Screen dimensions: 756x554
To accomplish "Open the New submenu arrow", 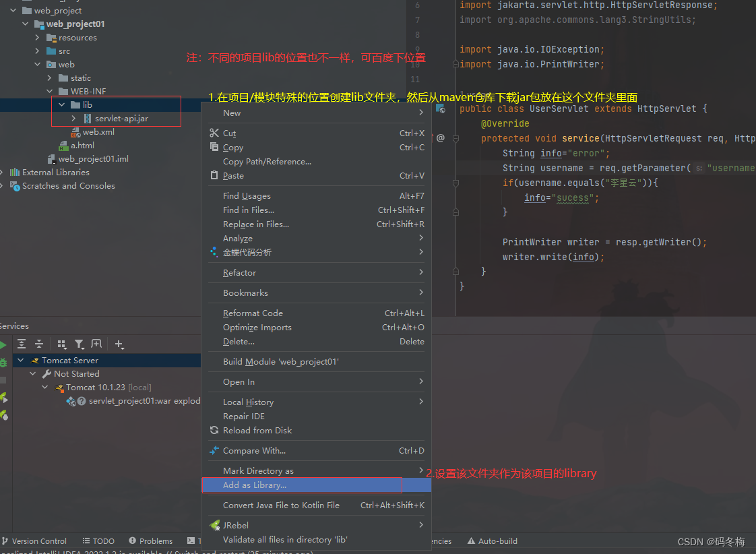I will tap(421, 113).
